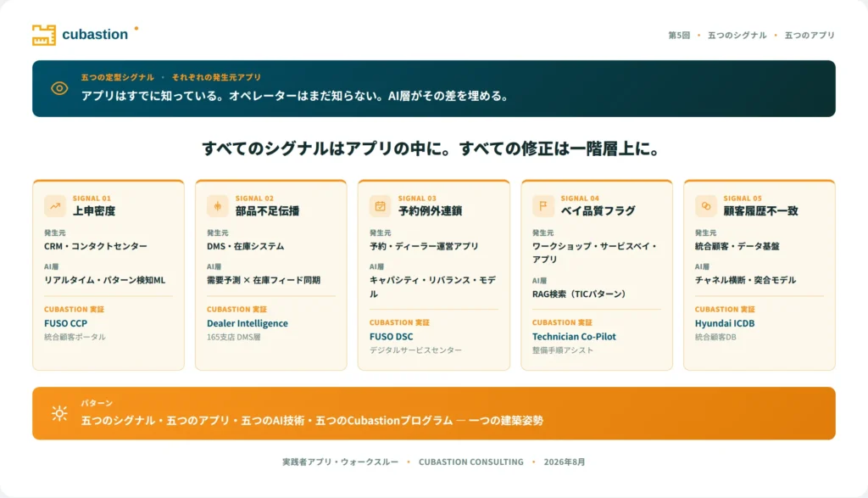Click the ワークショップ・サービスベイ・アプリ source text
This screenshot has width=868, height=498.
click(x=594, y=253)
